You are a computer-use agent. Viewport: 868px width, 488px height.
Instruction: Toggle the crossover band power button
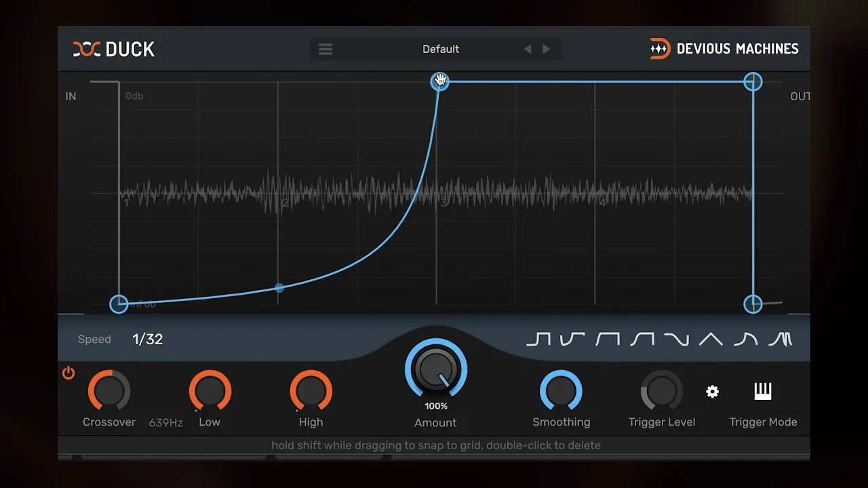(68, 373)
